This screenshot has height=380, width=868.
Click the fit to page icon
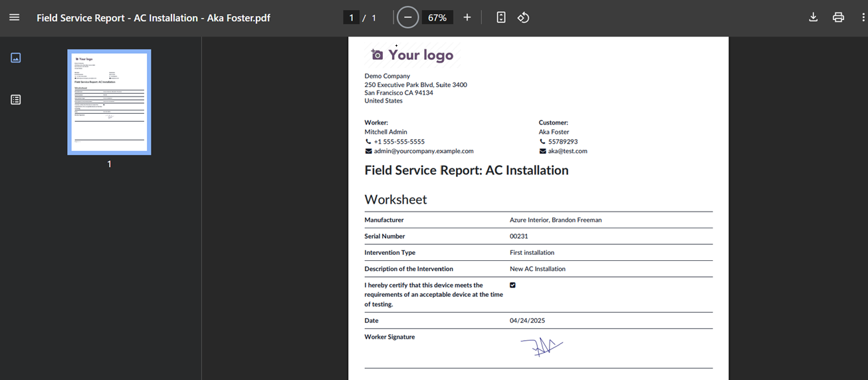click(x=501, y=17)
